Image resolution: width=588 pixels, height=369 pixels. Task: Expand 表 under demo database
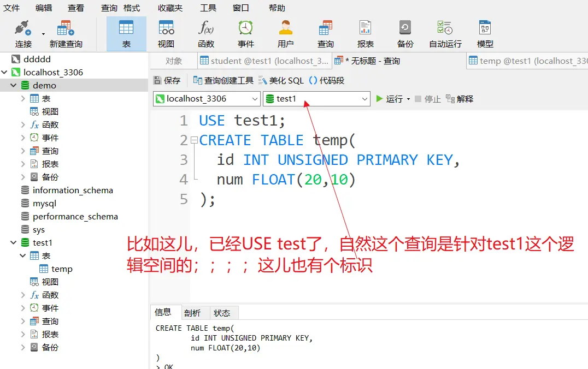(23, 98)
